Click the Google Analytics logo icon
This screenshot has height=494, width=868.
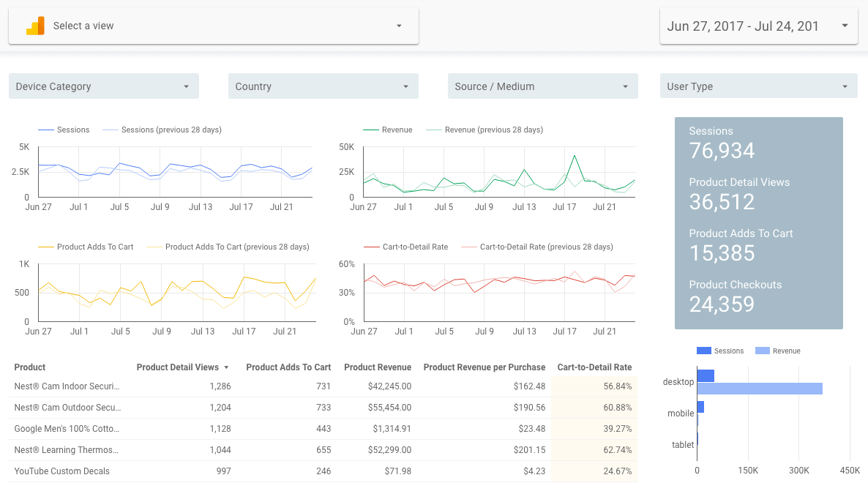(35, 26)
